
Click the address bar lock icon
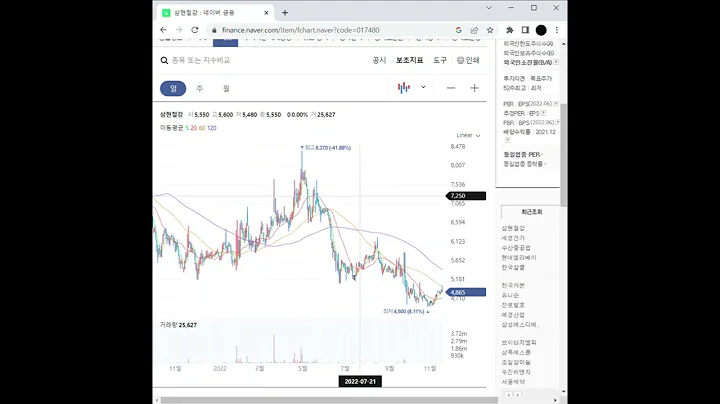(x=214, y=30)
